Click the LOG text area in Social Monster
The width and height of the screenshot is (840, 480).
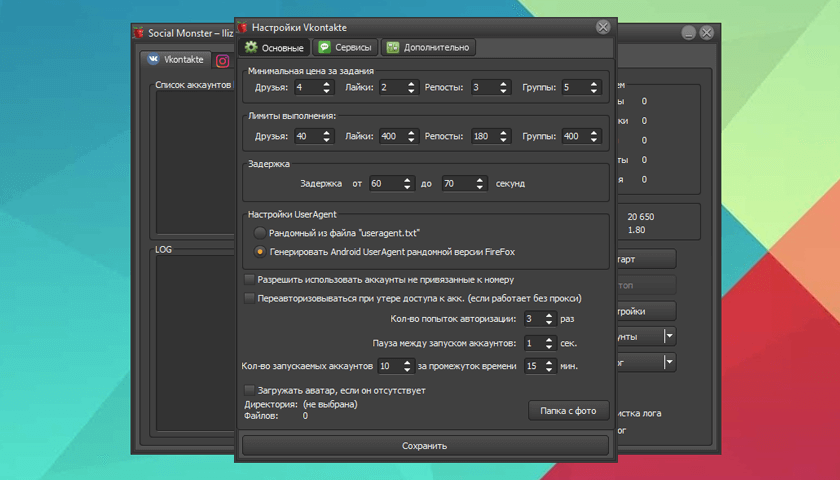point(196,343)
